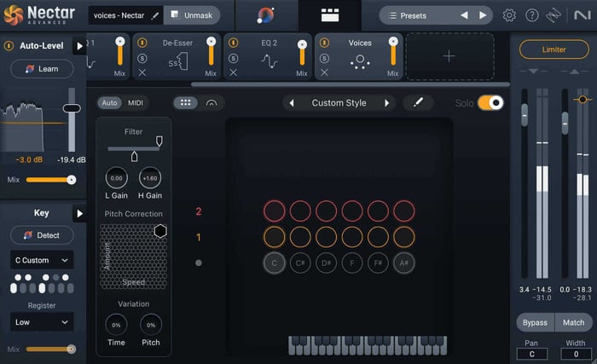Toggle Auto-Level power icon
The image size is (597, 364).
coord(9,46)
